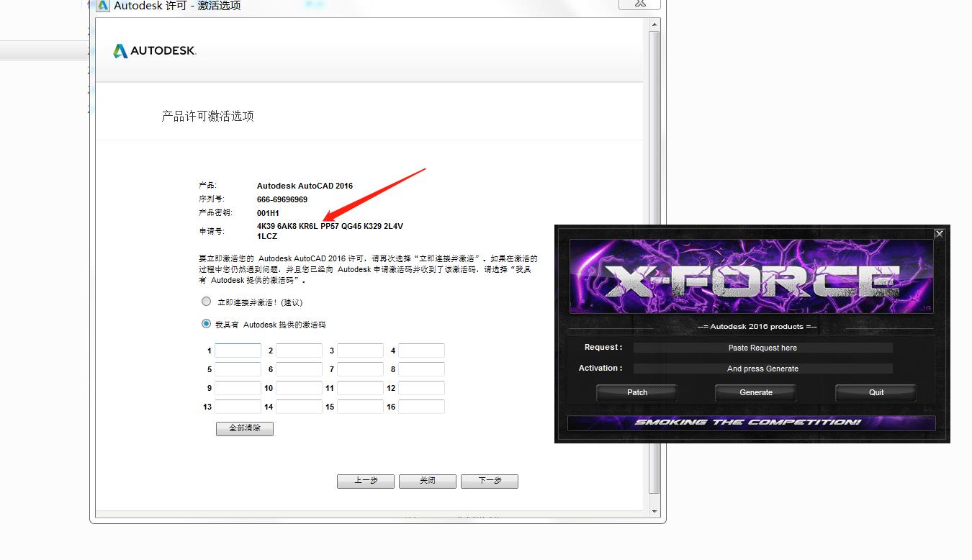Click the scrollbar up arrow
This screenshot has height=560, width=972.
pyautogui.click(x=654, y=25)
